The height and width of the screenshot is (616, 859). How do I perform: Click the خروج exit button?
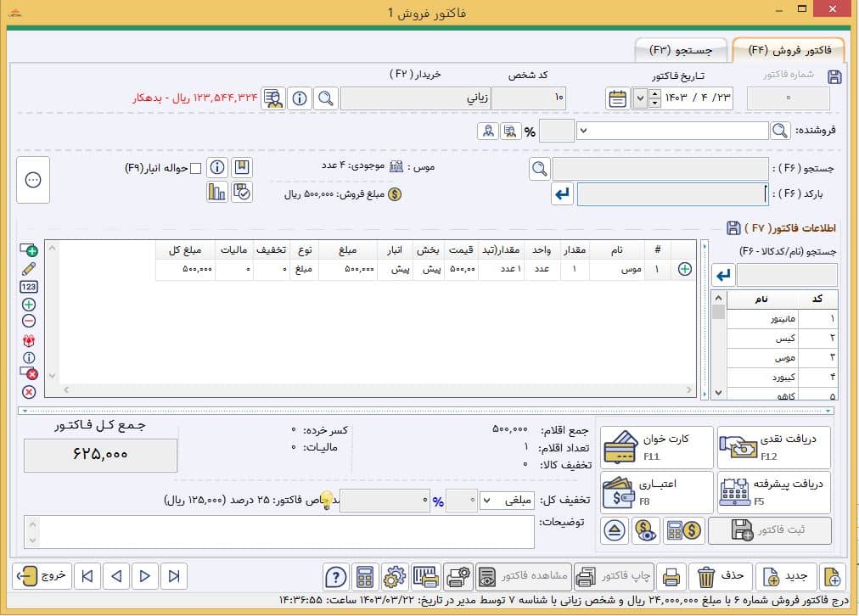click(x=42, y=576)
